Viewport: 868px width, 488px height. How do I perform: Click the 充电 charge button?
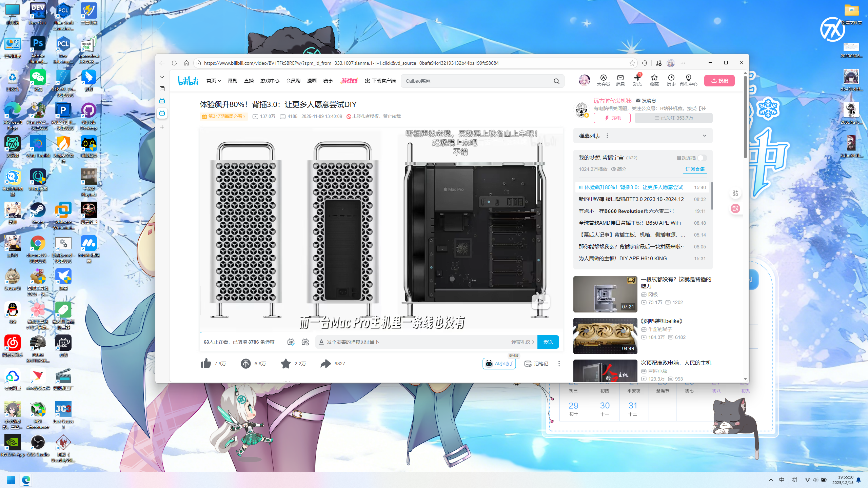[612, 118]
